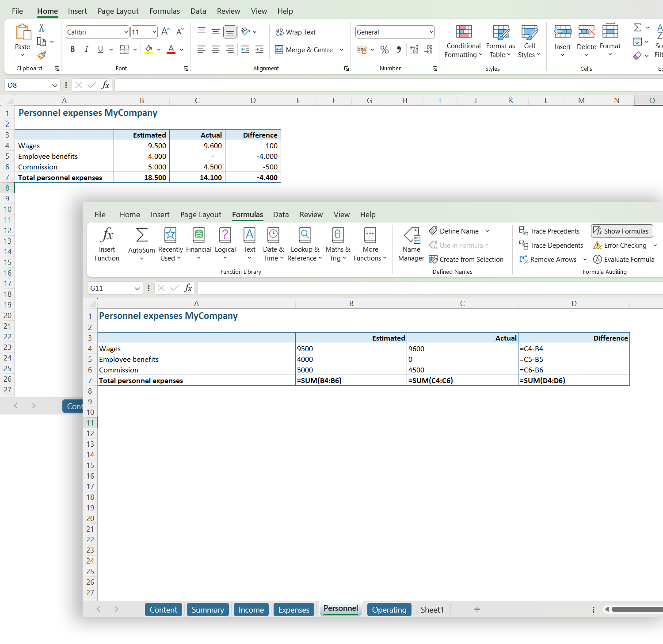Open the File menu in top ribbon
Image resolution: width=663 pixels, height=644 pixels.
(x=17, y=11)
